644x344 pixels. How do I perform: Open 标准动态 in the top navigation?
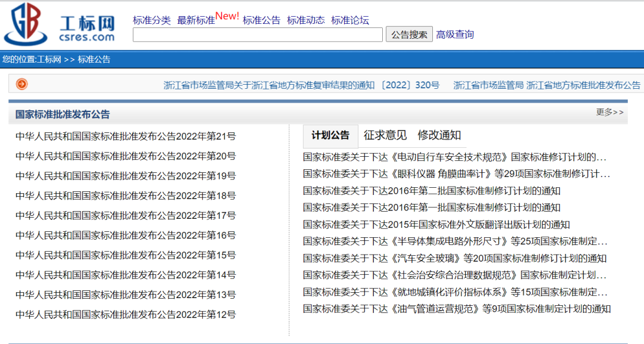[306, 20]
